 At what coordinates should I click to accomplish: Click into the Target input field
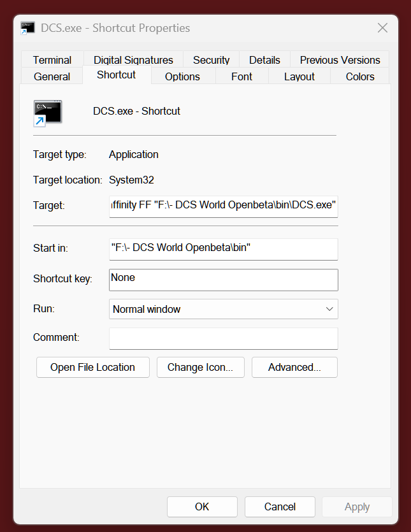point(223,206)
